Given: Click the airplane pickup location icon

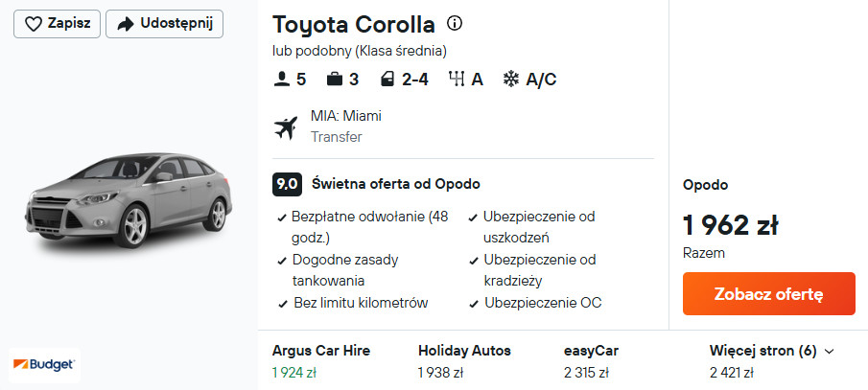Looking at the screenshot, I should [285, 126].
